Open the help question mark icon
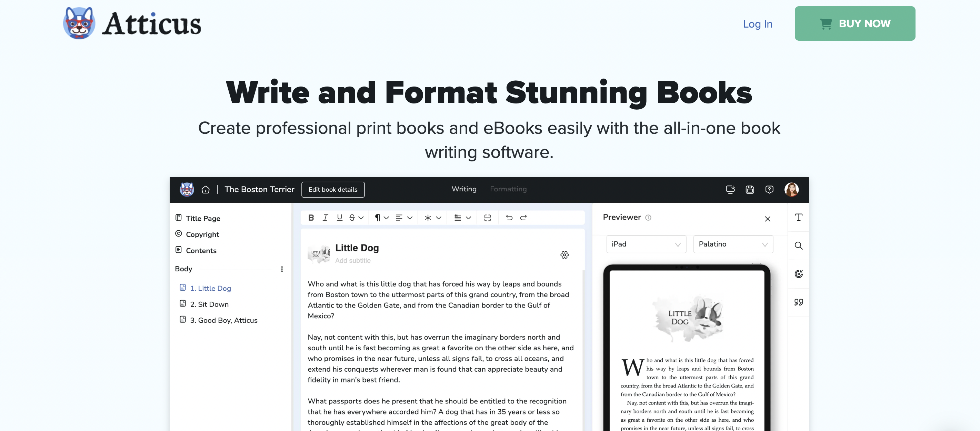The height and width of the screenshot is (431, 980). pyautogui.click(x=769, y=189)
